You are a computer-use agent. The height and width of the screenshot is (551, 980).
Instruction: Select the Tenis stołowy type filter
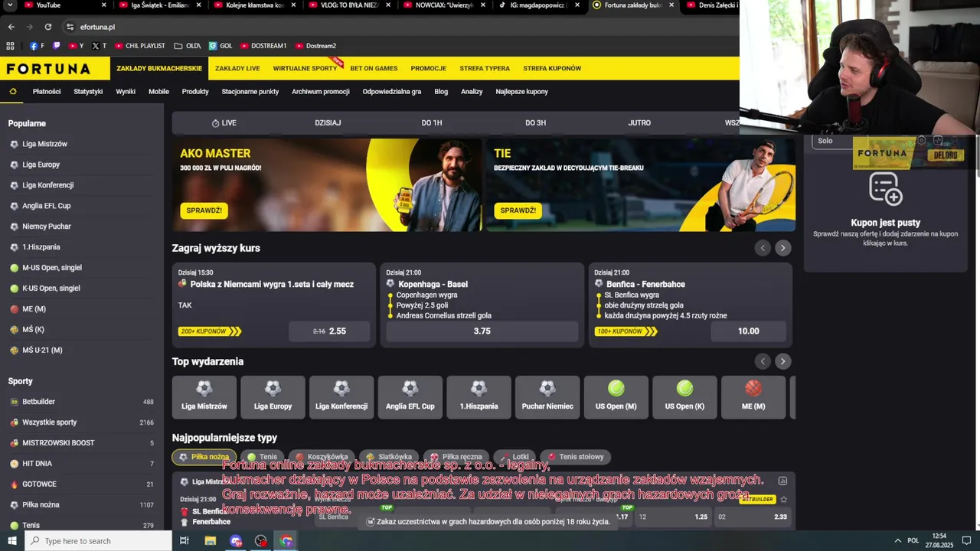tap(576, 457)
